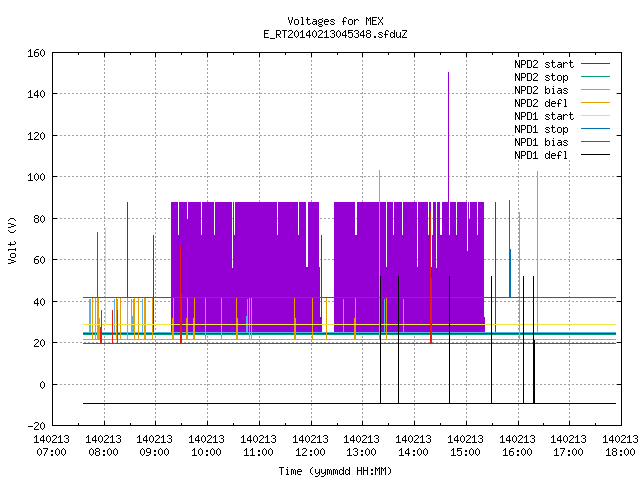Click y-axis tick value 80
Screen dimensions: 640x480
39,219
